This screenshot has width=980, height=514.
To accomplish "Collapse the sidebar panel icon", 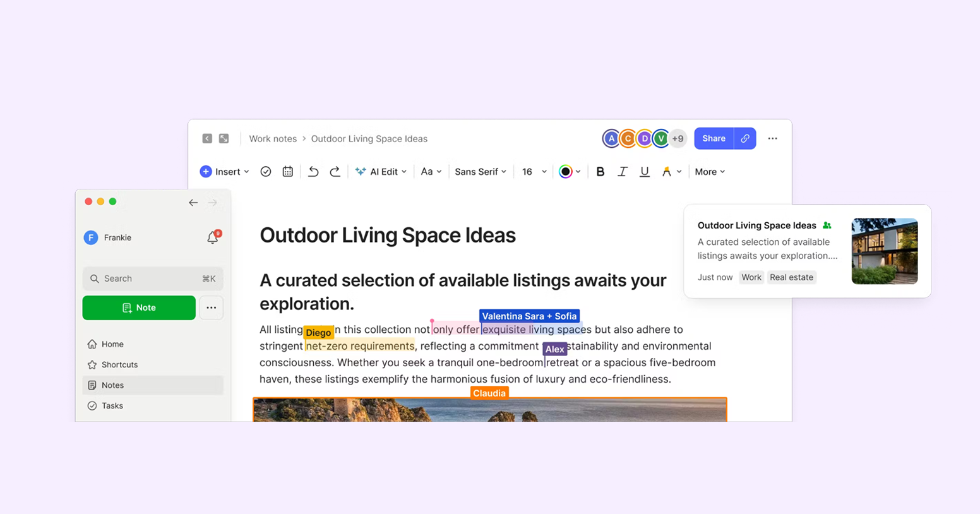I will point(207,138).
